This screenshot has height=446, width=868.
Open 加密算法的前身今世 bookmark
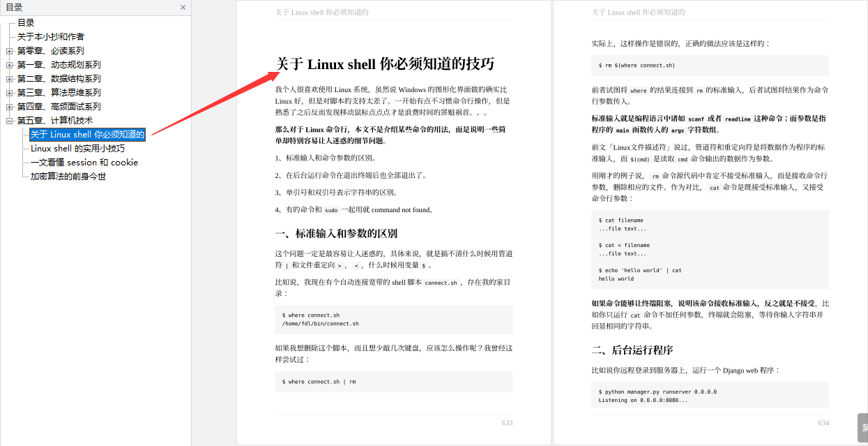pyautogui.click(x=68, y=176)
